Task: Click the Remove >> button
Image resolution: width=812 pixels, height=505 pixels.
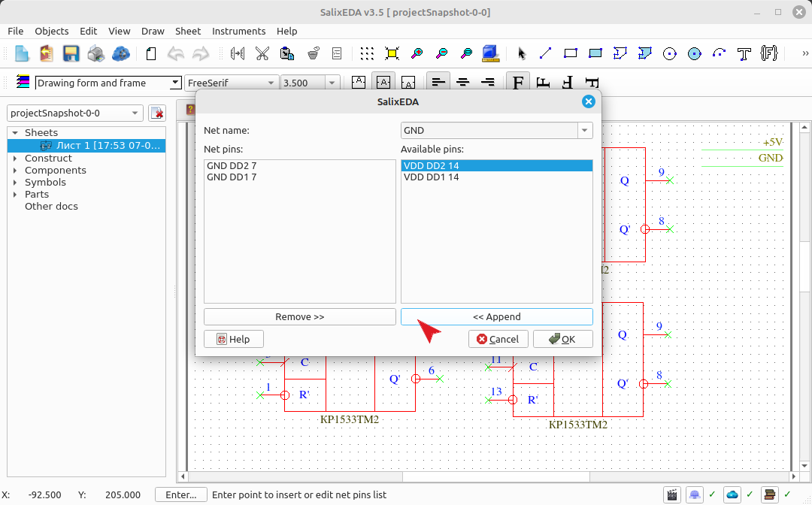Action: tap(300, 316)
